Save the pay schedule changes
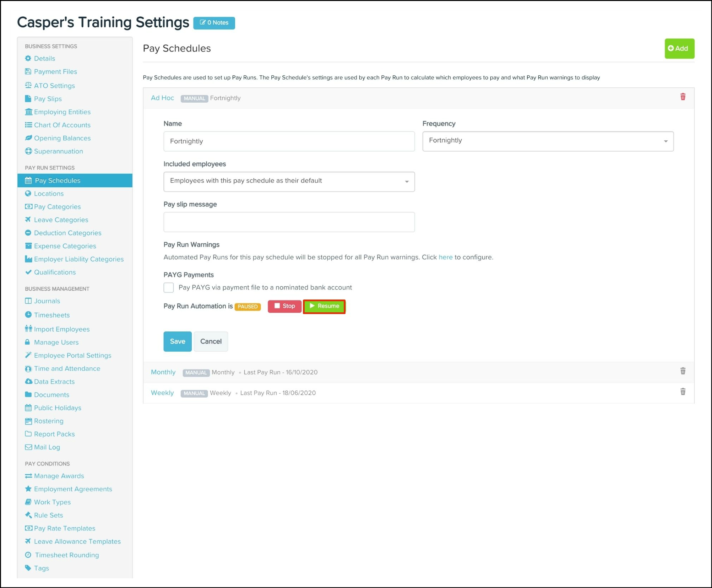712x588 pixels. [177, 341]
